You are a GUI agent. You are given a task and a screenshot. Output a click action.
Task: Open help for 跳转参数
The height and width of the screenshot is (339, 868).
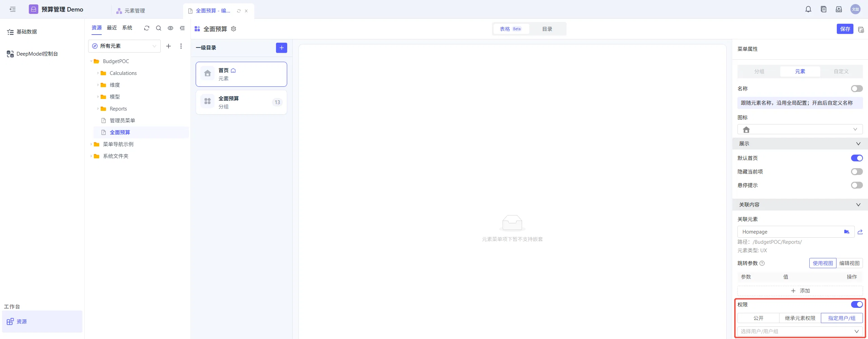[x=762, y=263]
